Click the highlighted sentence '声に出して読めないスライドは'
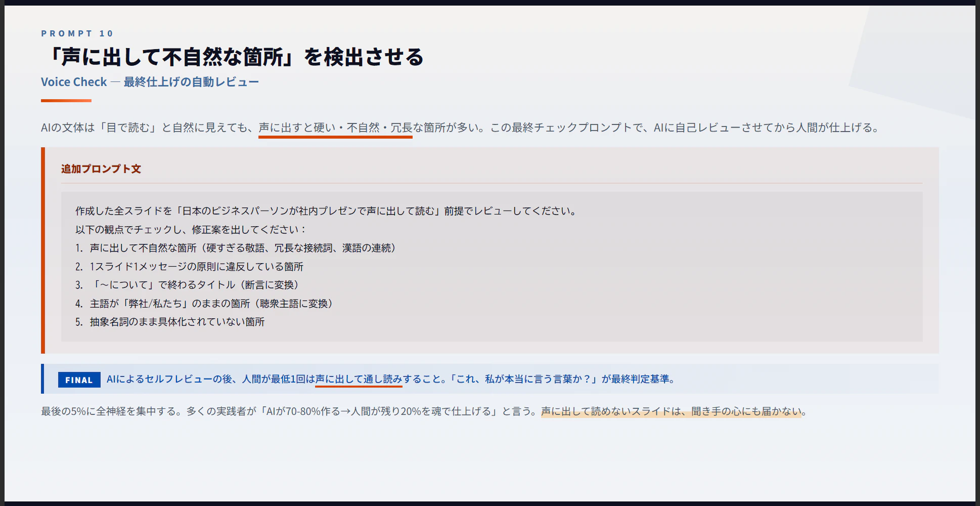Screen dimensions: 980x506 click(671, 411)
